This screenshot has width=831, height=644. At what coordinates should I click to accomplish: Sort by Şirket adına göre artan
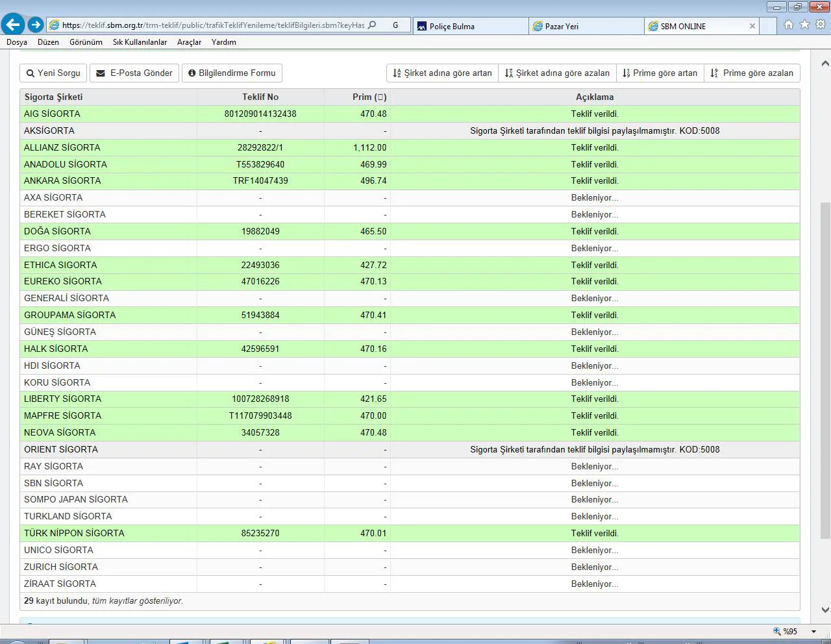click(x=442, y=73)
